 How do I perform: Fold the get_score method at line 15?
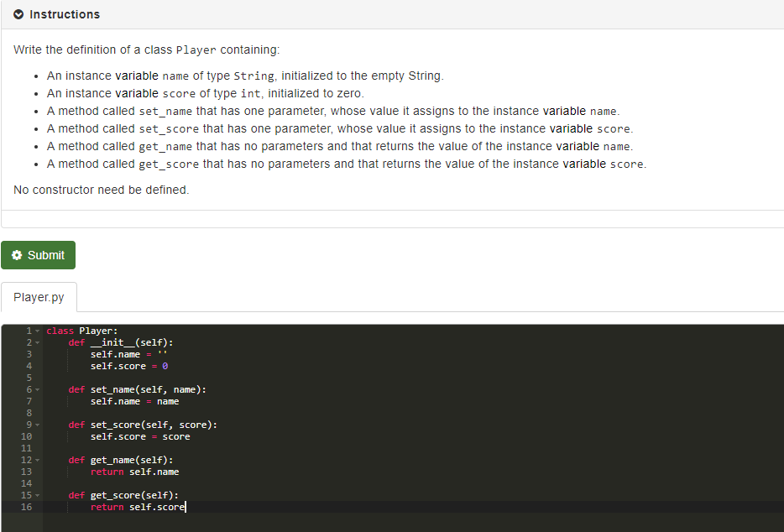tap(37, 496)
